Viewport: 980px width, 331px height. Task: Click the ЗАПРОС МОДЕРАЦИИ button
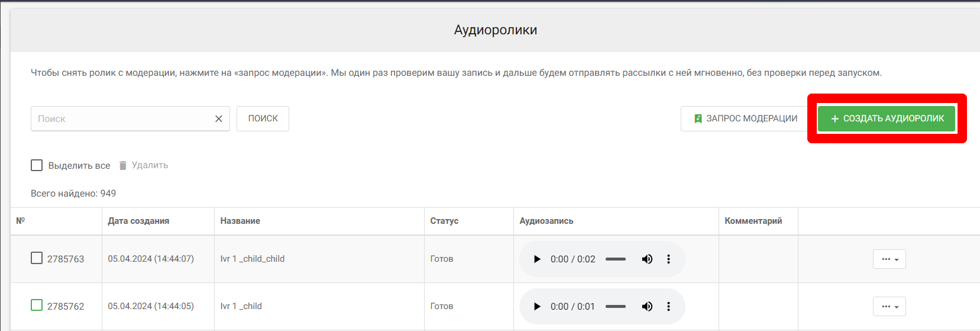[x=745, y=119]
